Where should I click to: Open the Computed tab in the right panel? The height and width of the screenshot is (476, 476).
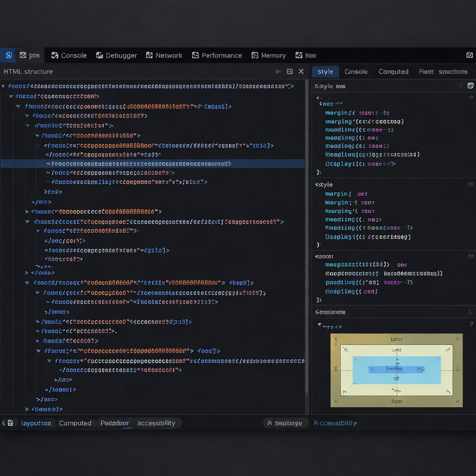coord(393,72)
